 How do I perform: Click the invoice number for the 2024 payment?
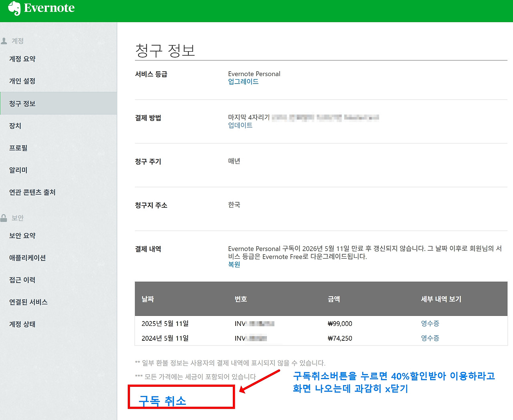tap(251, 338)
